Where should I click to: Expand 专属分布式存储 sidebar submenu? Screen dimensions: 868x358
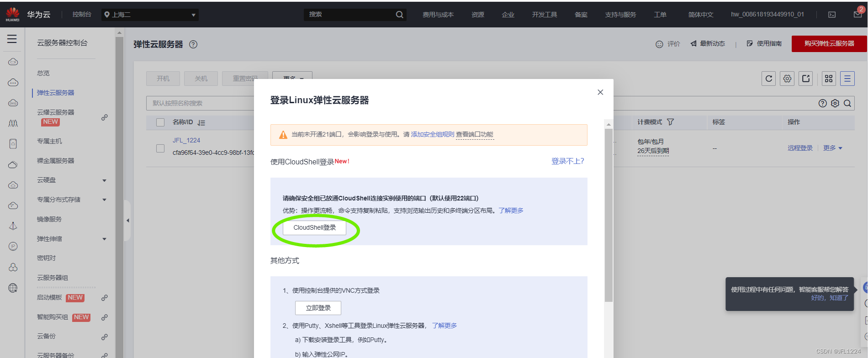pos(105,200)
